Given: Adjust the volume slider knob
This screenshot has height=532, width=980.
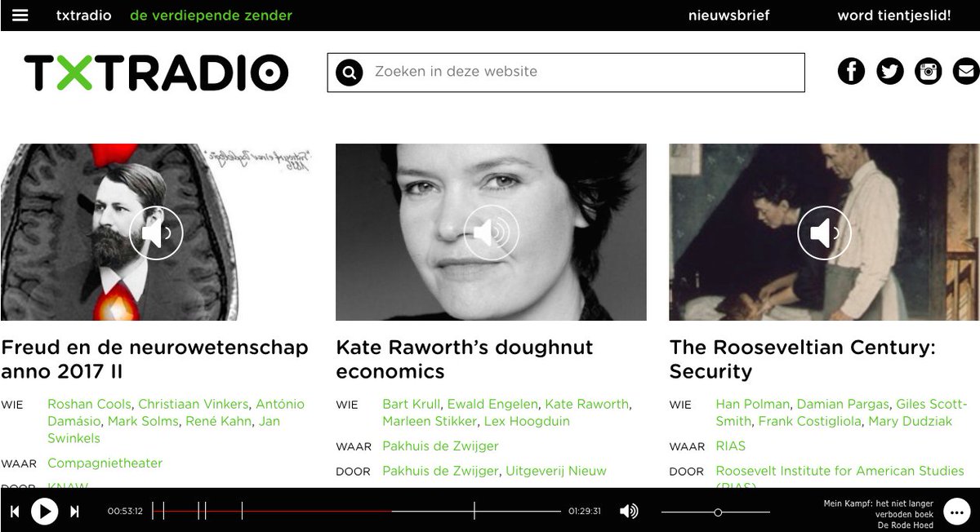Looking at the screenshot, I should (x=718, y=512).
